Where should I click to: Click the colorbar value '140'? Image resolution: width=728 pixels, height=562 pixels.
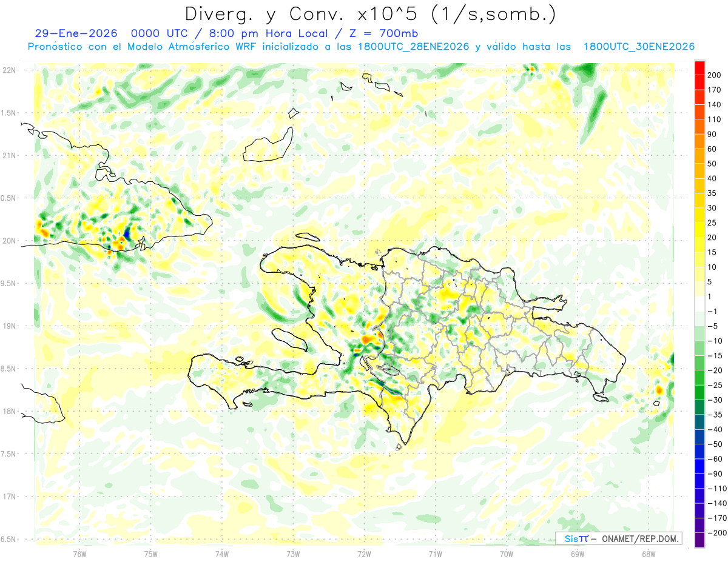coord(715,104)
